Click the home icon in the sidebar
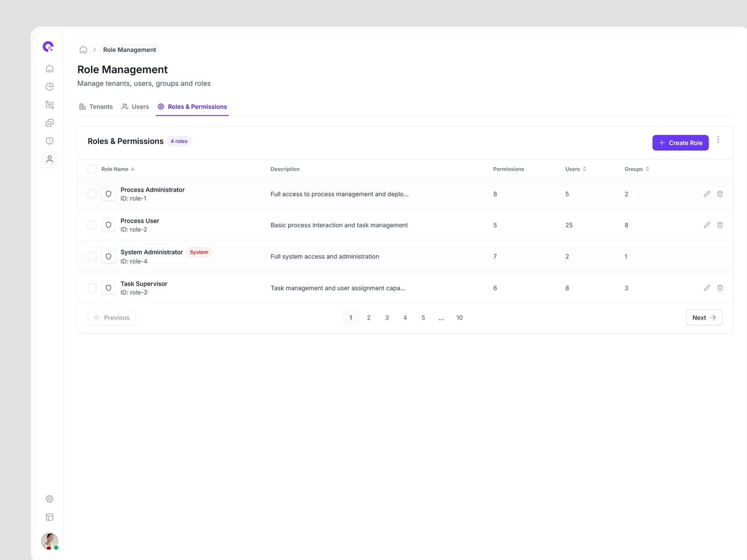The height and width of the screenshot is (560, 747). coord(49,69)
